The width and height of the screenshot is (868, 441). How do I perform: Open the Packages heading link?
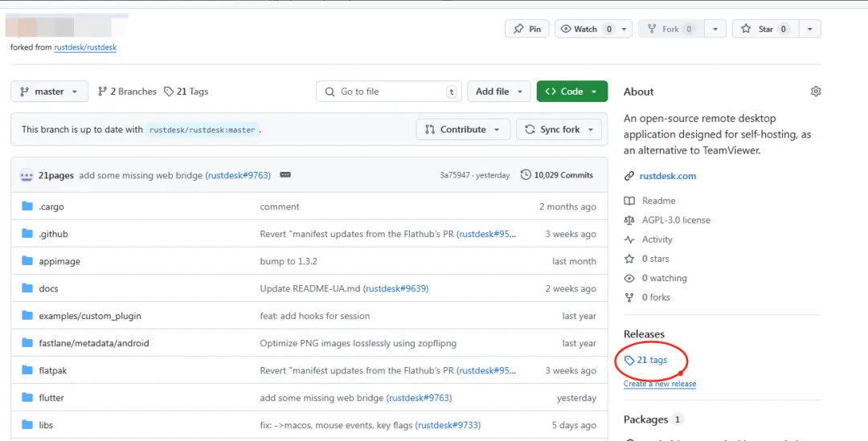pyautogui.click(x=645, y=419)
